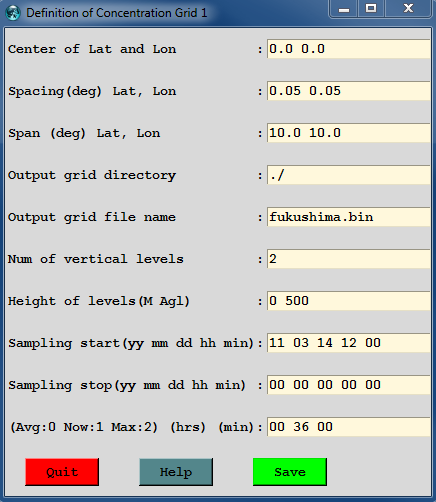Select the Span (deg) Lat, Lon field
Viewport: 436px width, 502px height.
pos(349,133)
